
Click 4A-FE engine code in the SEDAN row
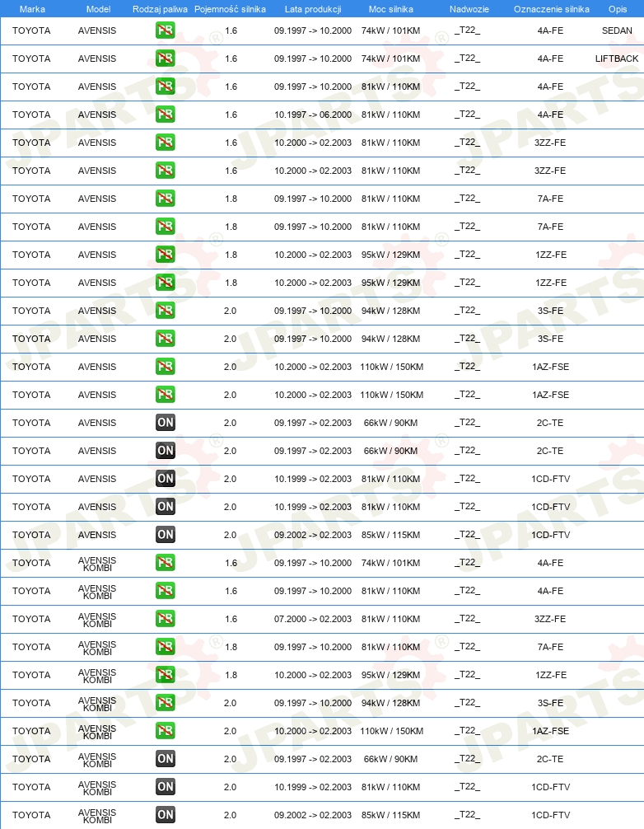550,30
